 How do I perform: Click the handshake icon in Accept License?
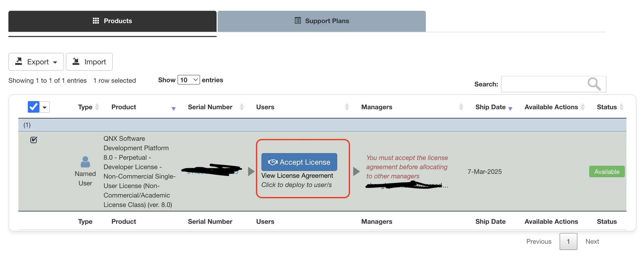click(x=273, y=162)
